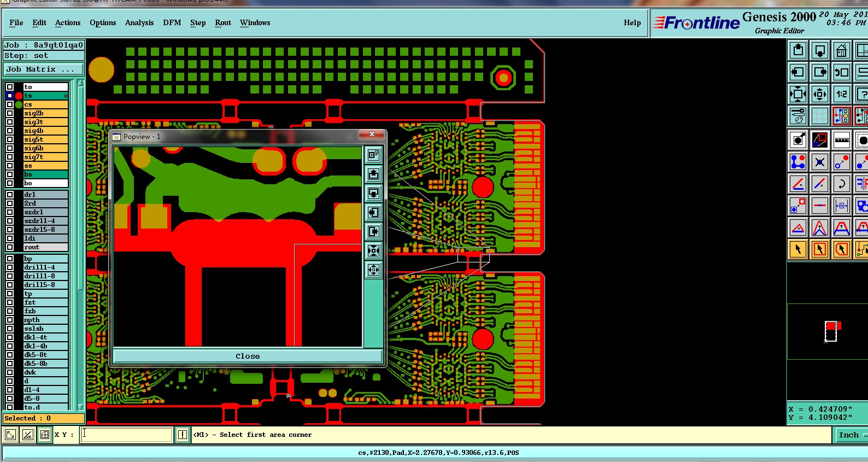The height and width of the screenshot is (462, 868).
Task: Click Popview zoom out icon
Action: [373, 270]
